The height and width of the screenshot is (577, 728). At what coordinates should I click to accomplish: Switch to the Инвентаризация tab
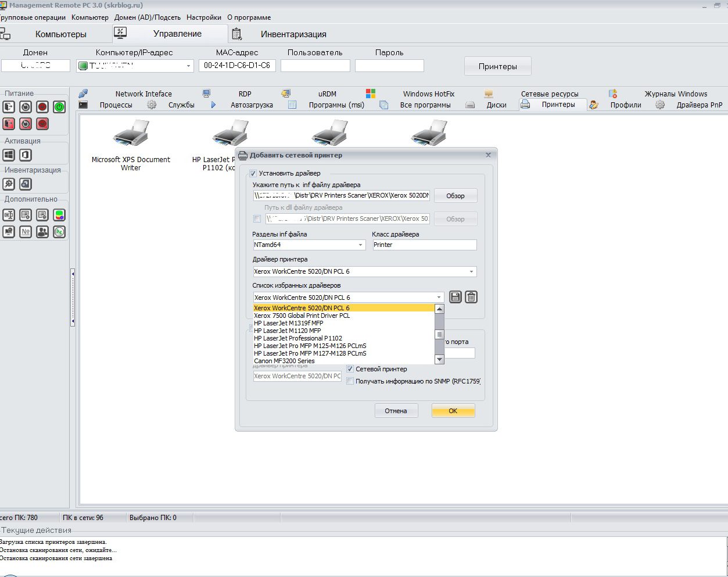[x=293, y=34]
